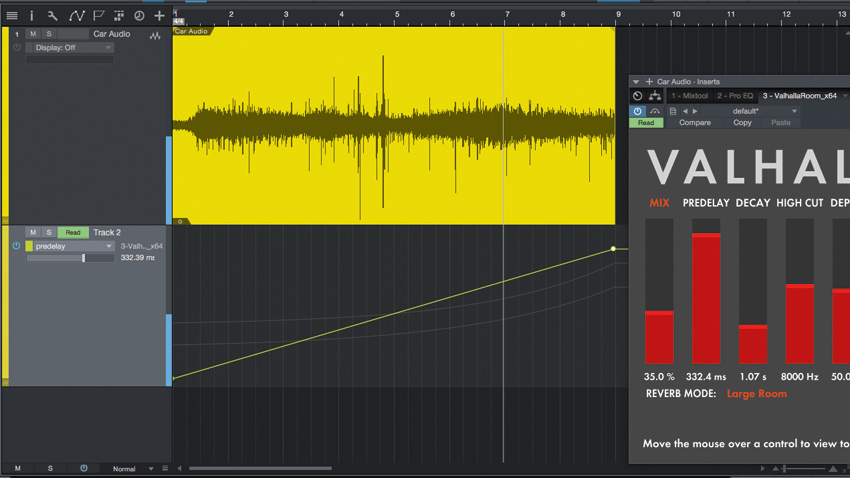Select '3 - ValhallaRoom_x64' insert tab
Image resolution: width=850 pixels, height=478 pixels.
coord(800,96)
